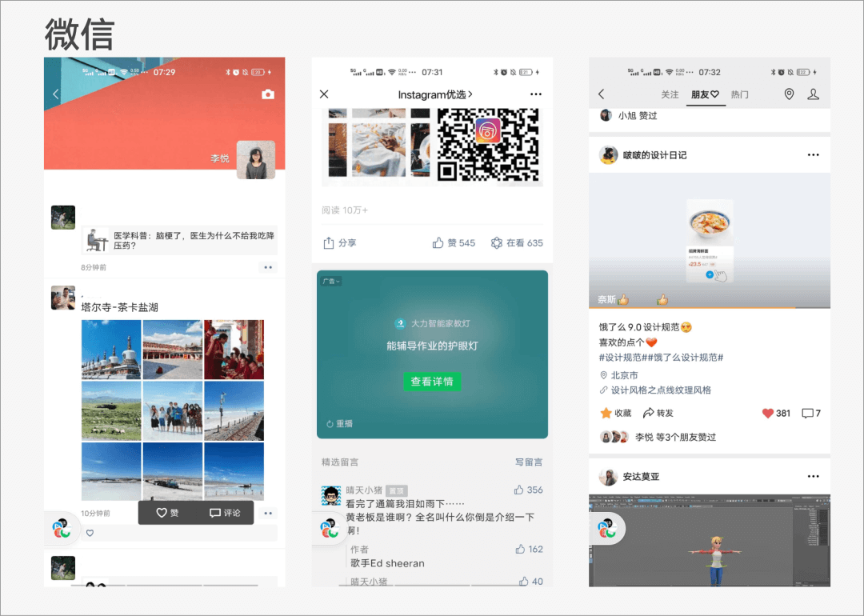Viewport: 864px width, 616px height.
Task: Open the more menu on 啵啵的设计日记 post
Action: (814, 155)
